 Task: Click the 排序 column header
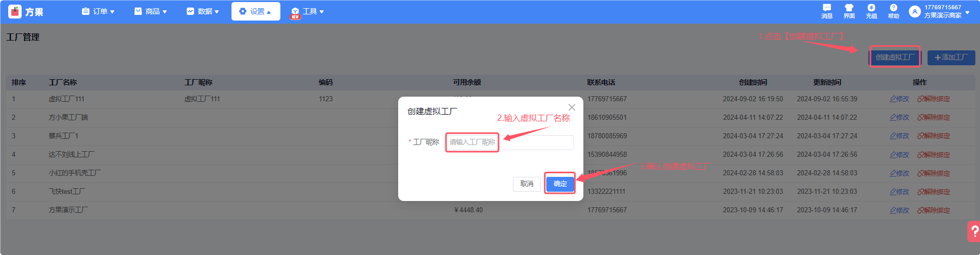click(19, 82)
